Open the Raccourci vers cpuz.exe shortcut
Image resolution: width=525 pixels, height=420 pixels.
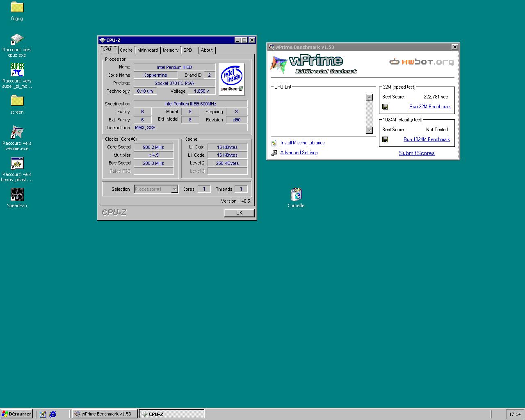tap(17, 39)
